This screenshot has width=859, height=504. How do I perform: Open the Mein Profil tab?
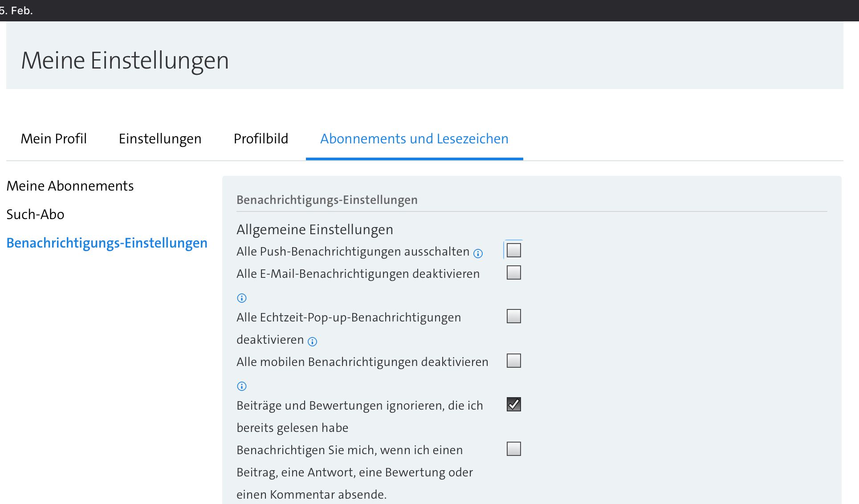pyautogui.click(x=54, y=139)
